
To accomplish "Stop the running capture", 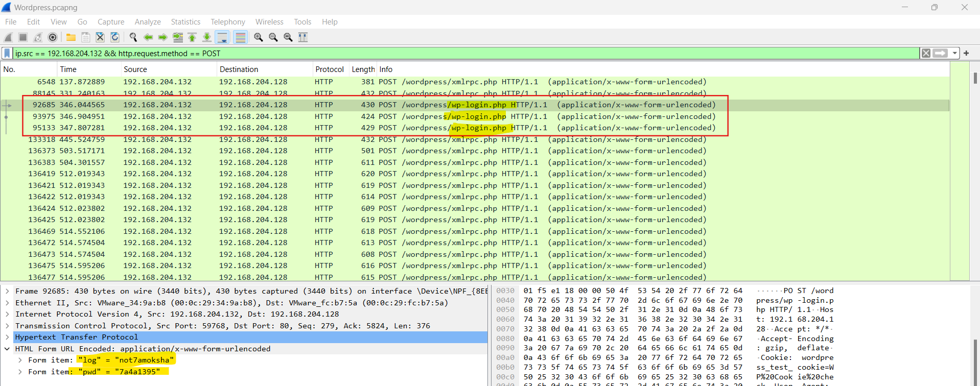I will click(23, 37).
